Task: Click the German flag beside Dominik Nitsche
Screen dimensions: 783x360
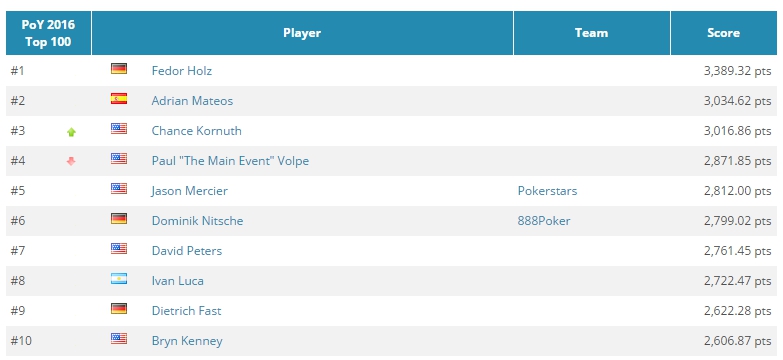Action: pyautogui.click(x=119, y=219)
